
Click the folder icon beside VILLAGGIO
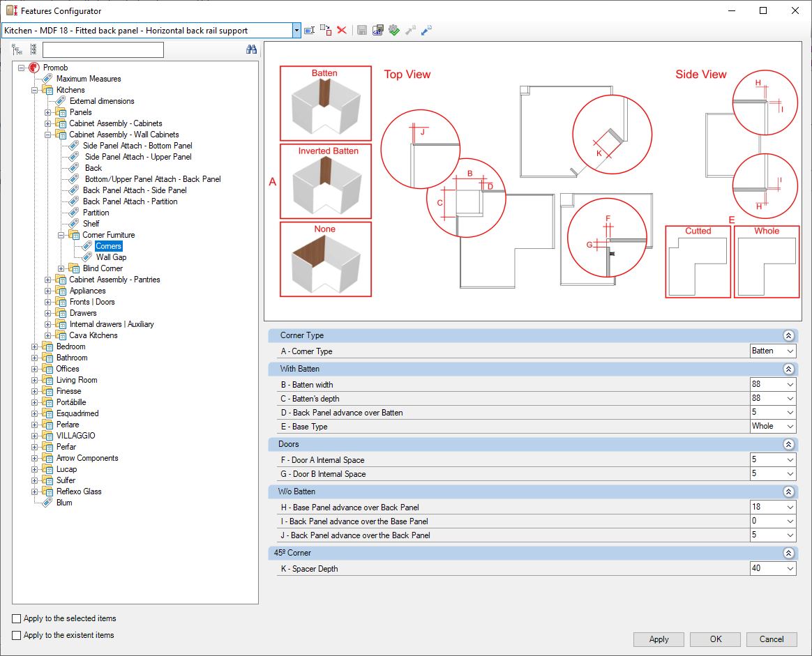[x=47, y=436]
